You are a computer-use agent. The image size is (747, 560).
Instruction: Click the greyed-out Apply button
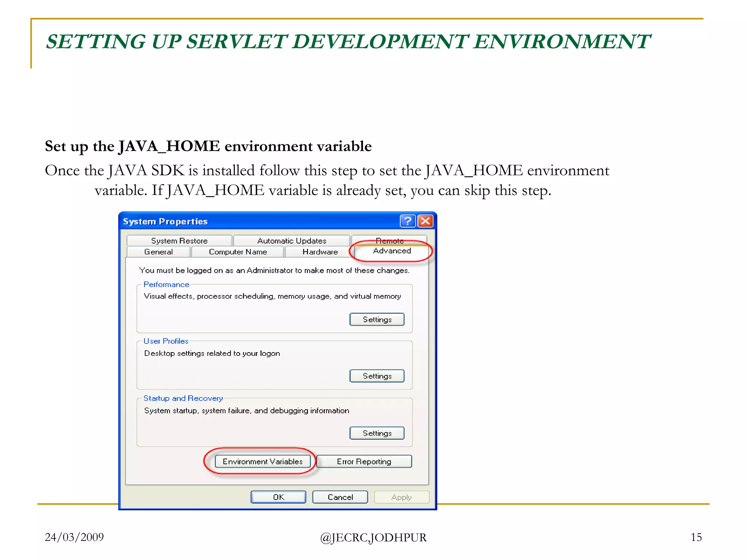(401, 497)
